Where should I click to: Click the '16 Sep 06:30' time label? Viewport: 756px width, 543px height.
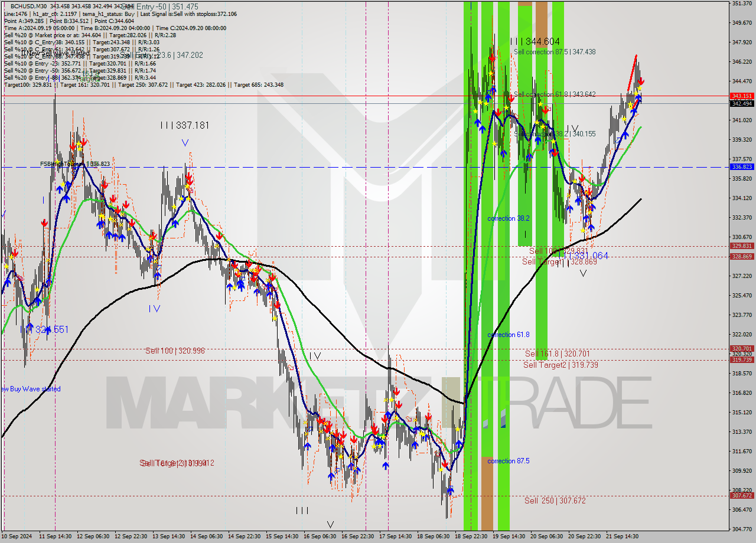click(x=320, y=537)
